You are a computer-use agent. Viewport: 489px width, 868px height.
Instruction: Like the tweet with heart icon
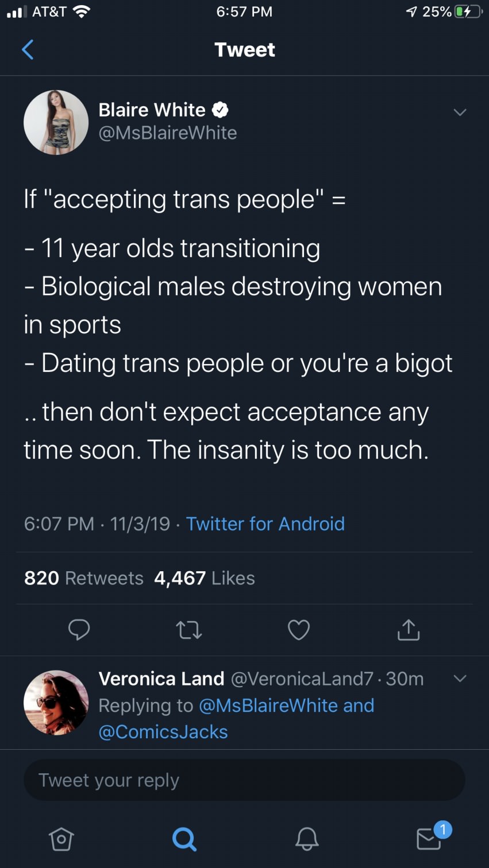click(298, 630)
